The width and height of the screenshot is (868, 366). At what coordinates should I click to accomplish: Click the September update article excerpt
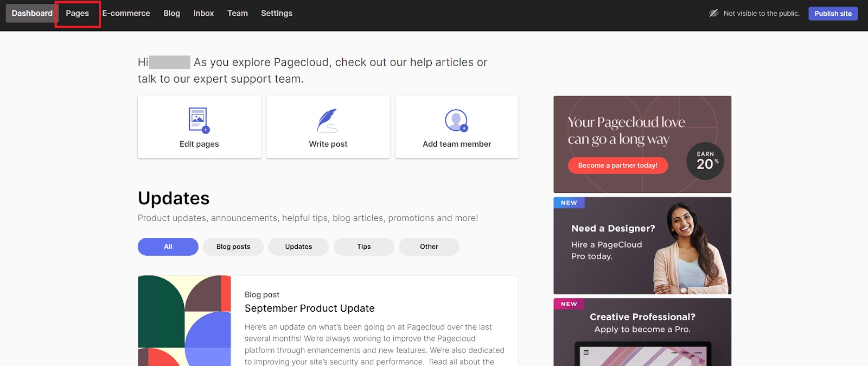pyautogui.click(x=374, y=344)
